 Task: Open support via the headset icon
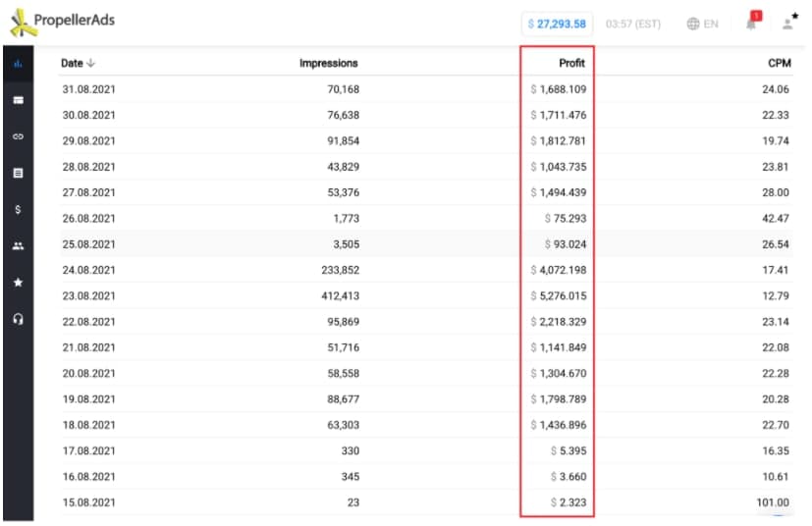(18, 319)
